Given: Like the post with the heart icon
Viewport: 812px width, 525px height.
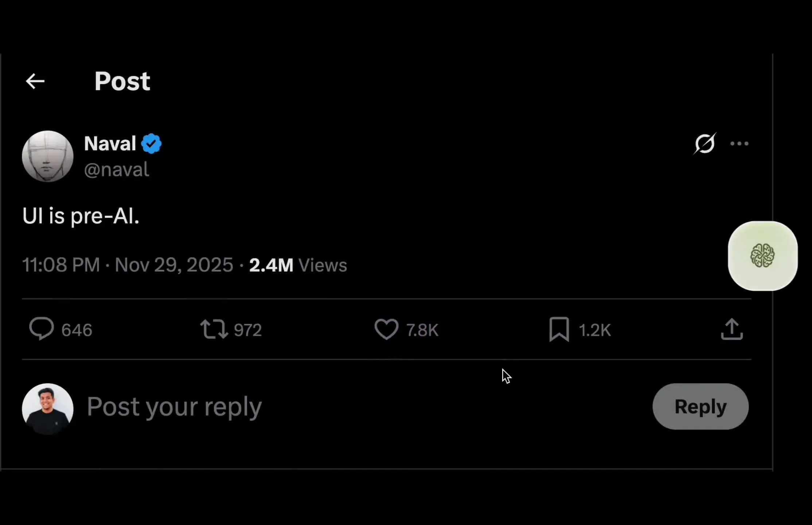Looking at the screenshot, I should click(x=386, y=329).
